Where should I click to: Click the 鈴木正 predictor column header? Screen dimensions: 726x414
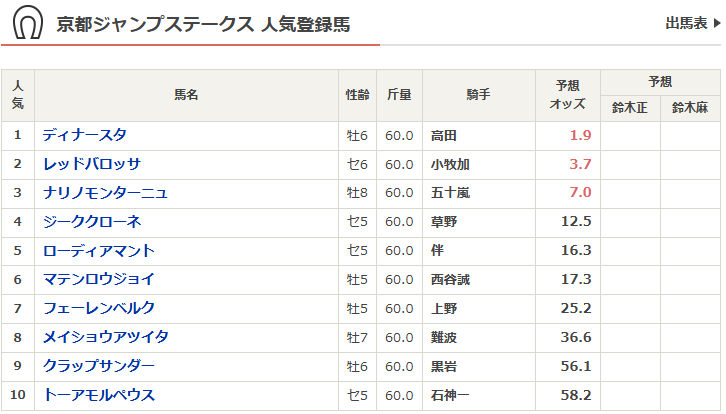(630, 108)
